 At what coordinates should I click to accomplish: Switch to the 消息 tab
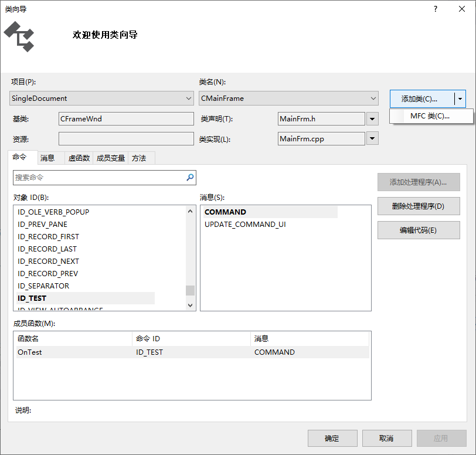[x=49, y=157]
